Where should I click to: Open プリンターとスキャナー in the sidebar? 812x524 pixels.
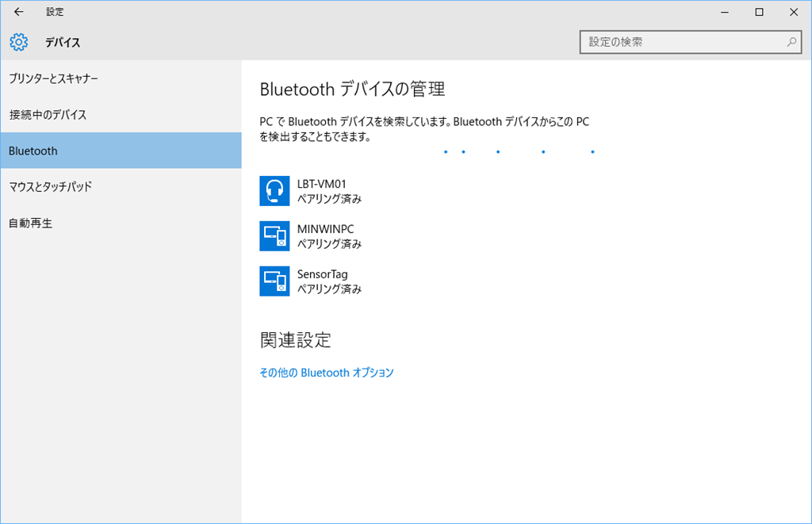click(54, 78)
